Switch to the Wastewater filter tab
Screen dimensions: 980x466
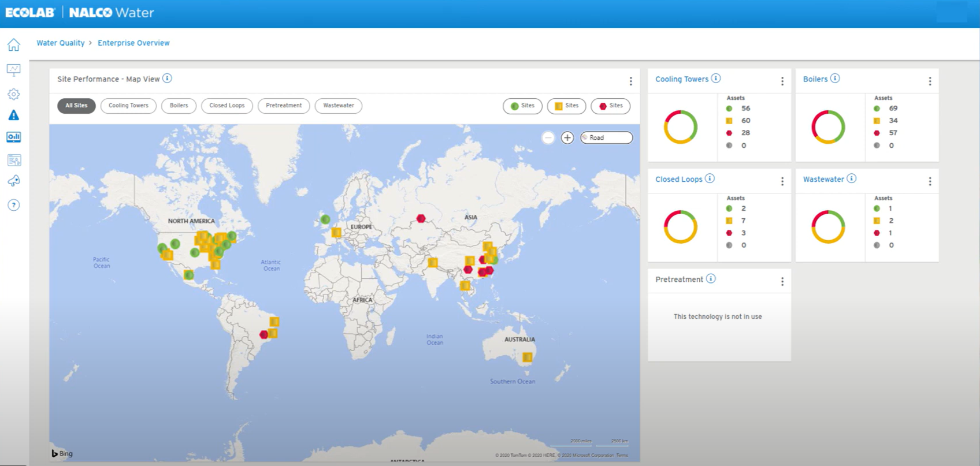click(339, 106)
